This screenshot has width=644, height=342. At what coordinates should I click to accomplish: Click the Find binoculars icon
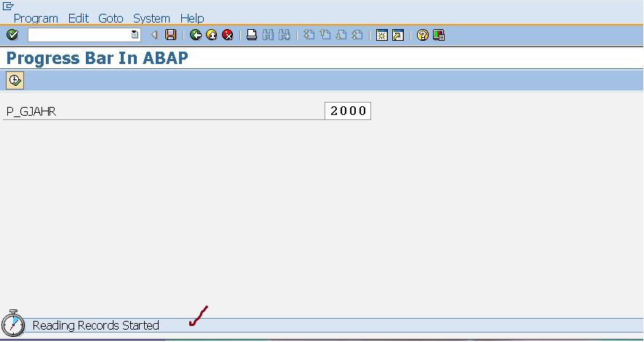[268, 35]
